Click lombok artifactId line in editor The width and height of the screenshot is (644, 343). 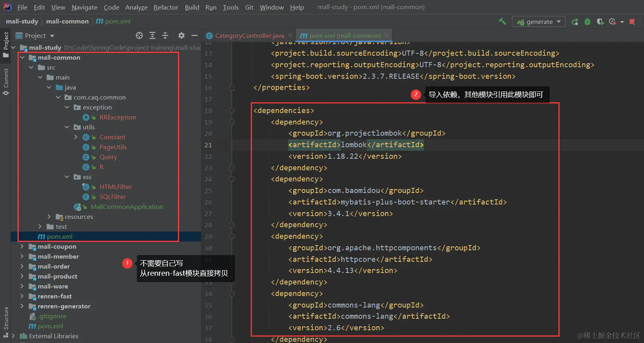356,145
